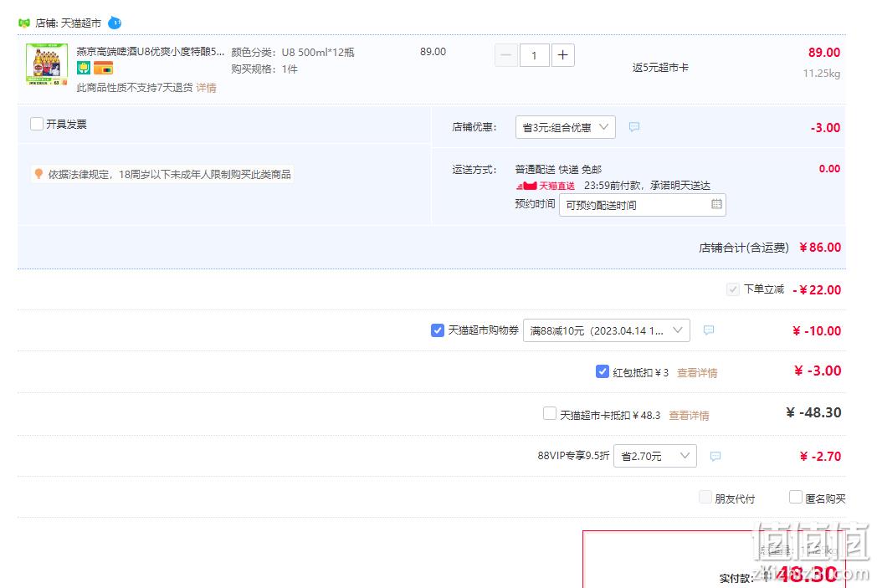Click the 店铺合计 total ¥86.00
The image size is (877, 588).
point(820,247)
